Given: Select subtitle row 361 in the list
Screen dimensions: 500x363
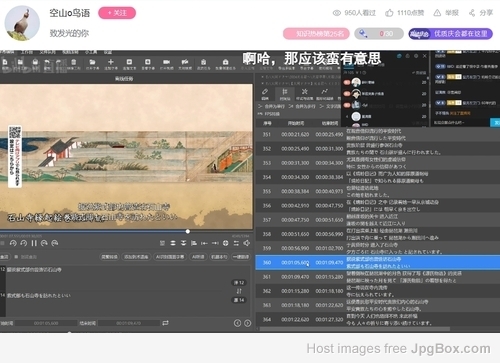Looking at the screenshot, I should (x=378, y=277).
